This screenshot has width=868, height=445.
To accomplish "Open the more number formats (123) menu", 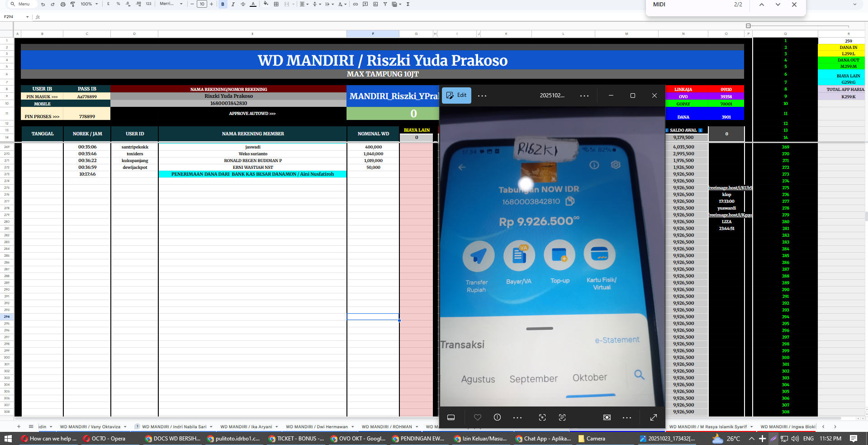I will pyautogui.click(x=148, y=4).
